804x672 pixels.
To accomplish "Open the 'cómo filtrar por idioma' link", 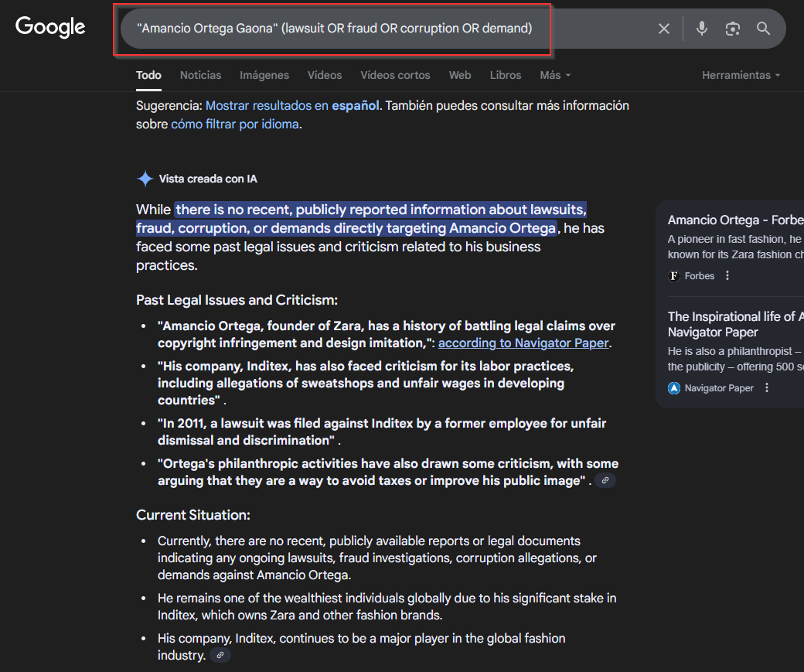I will 234,124.
